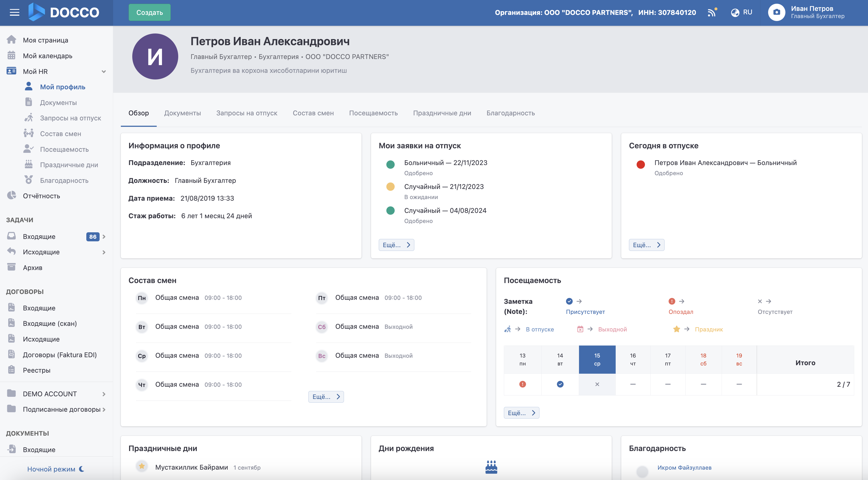Collapse the Мой HR section chevron
Screen dimensions: 868x480
pyautogui.click(x=104, y=71)
